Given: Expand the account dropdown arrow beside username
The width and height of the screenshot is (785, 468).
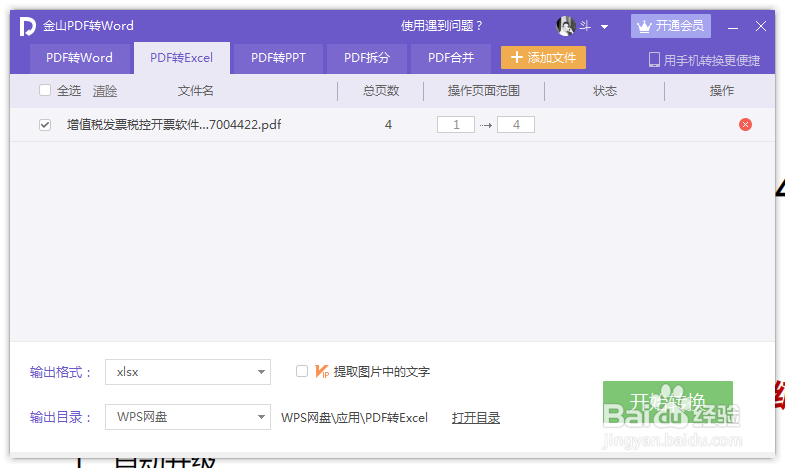Looking at the screenshot, I should (604, 27).
